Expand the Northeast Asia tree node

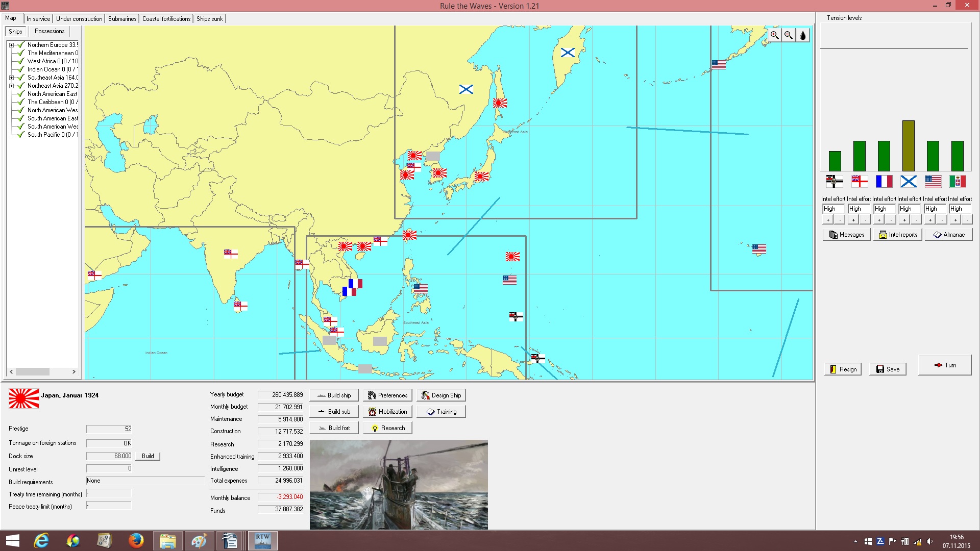11,86
